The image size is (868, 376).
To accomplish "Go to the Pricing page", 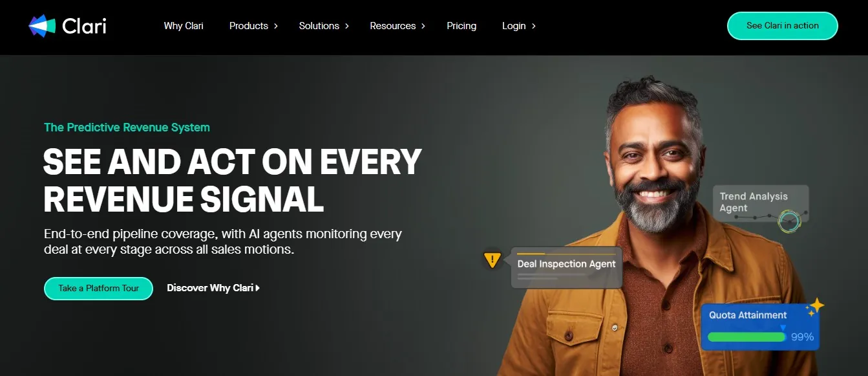I will 461,26.
